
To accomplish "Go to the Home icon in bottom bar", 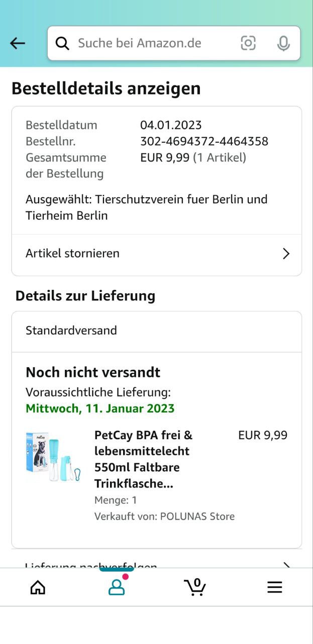I will [x=38, y=587].
